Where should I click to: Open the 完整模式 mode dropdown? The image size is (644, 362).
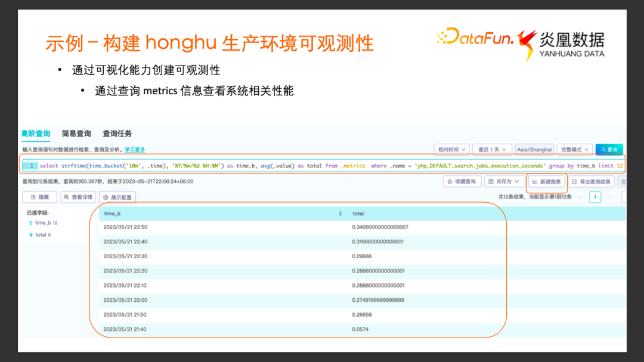(x=575, y=150)
